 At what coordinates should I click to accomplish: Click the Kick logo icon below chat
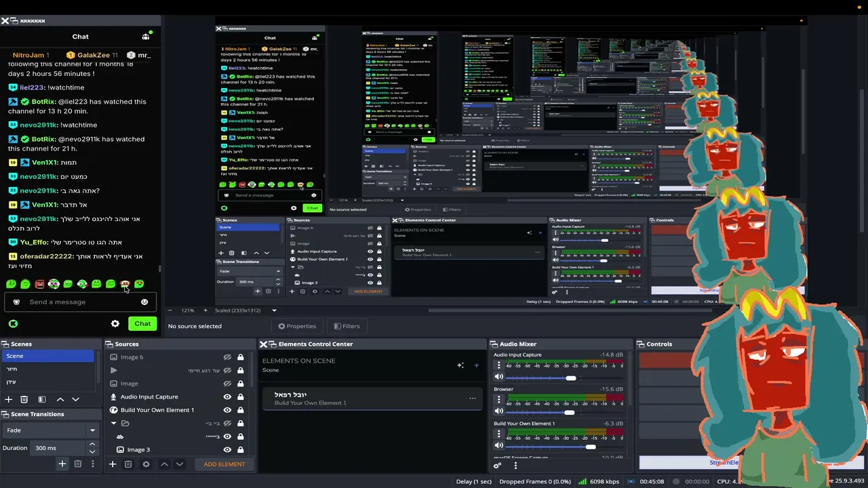[13, 324]
